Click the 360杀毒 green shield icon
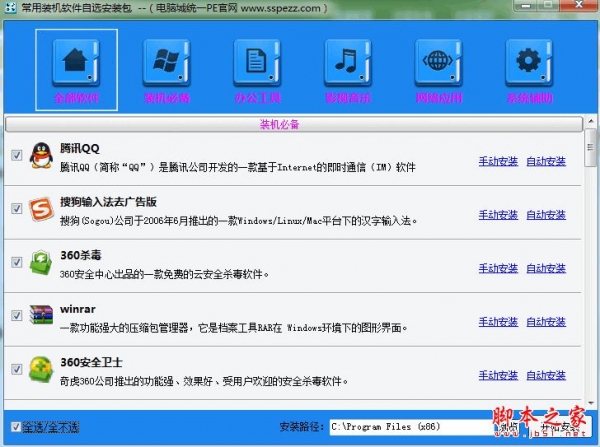Image resolution: width=600 pixels, height=447 pixels. [x=41, y=263]
